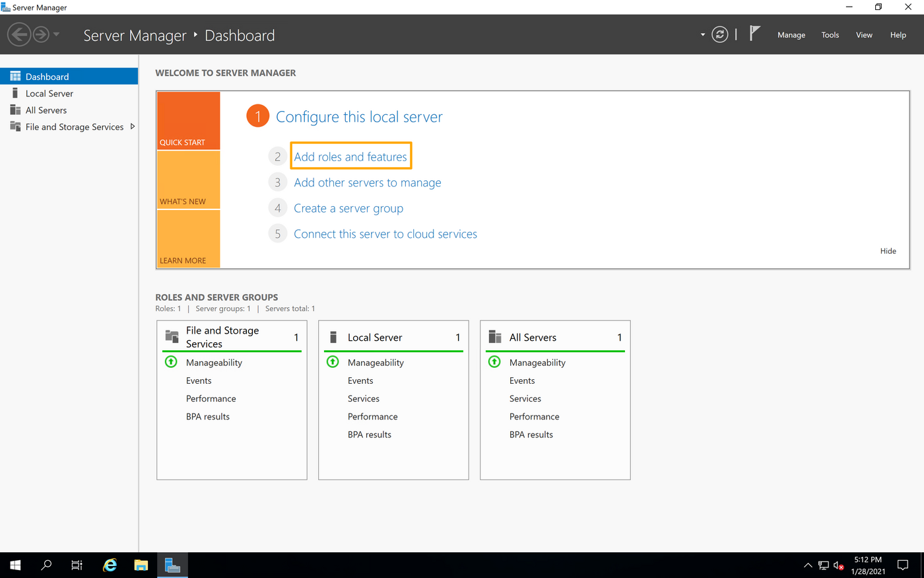The width and height of the screenshot is (924, 578).
Task: Click Add other servers to manage
Action: coord(367,182)
